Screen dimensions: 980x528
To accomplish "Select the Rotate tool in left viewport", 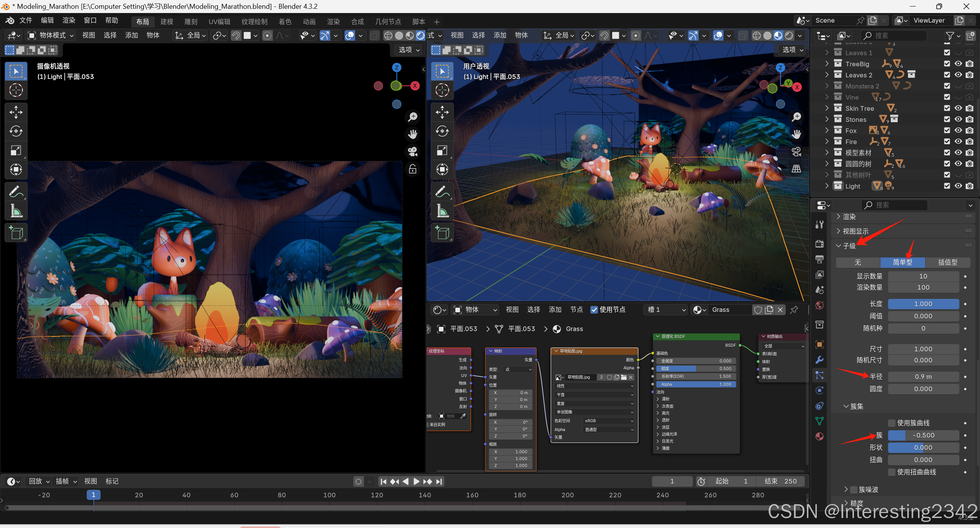I will tap(16, 131).
